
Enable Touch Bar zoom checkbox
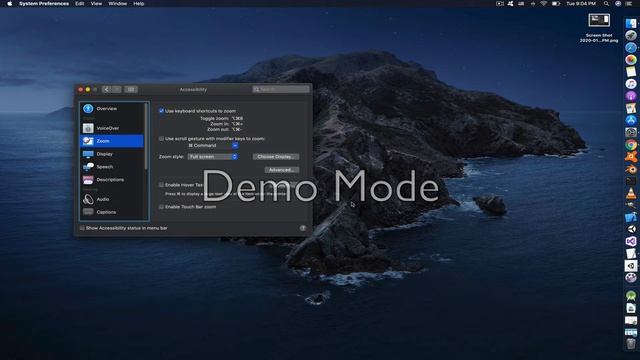(161, 207)
